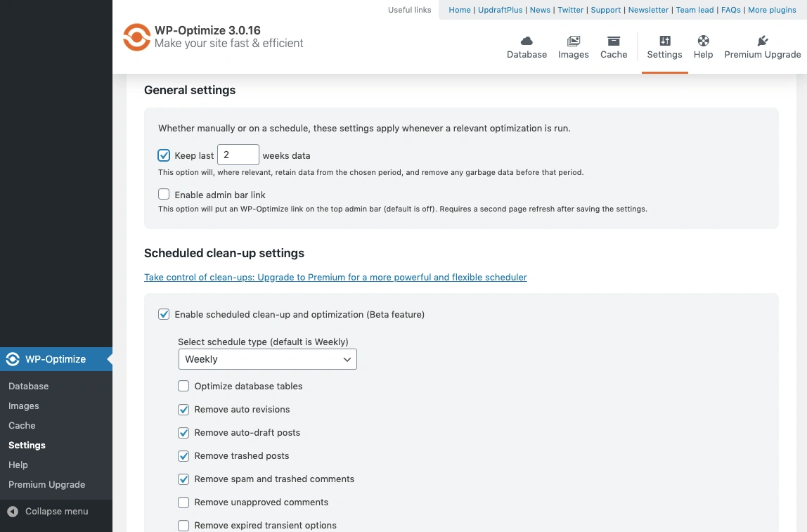Screen dimensions: 807x532
Task: Click the Collapse menu arrow icon
Action: point(13,512)
